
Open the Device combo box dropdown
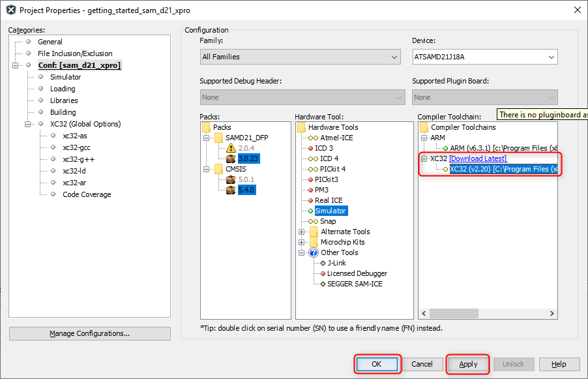point(551,57)
